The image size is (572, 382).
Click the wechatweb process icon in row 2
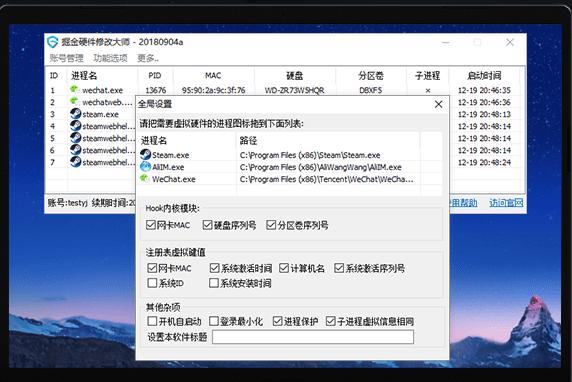pyautogui.click(x=74, y=101)
